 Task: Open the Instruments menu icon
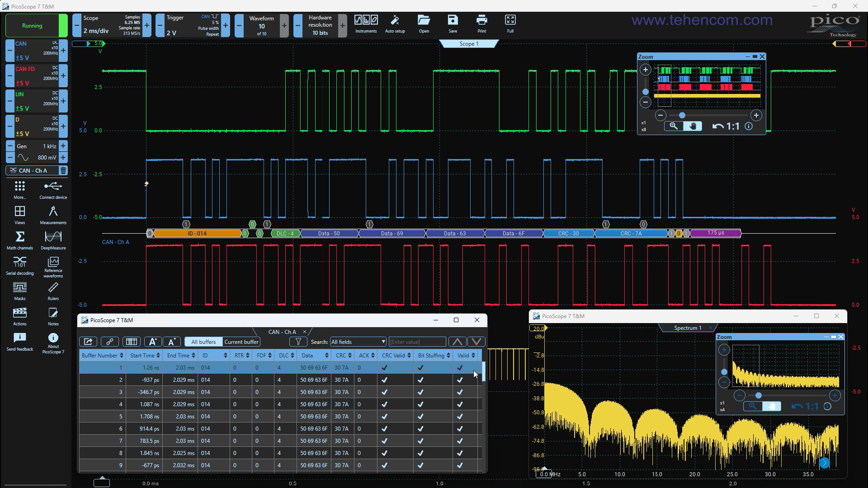pyautogui.click(x=366, y=24)
